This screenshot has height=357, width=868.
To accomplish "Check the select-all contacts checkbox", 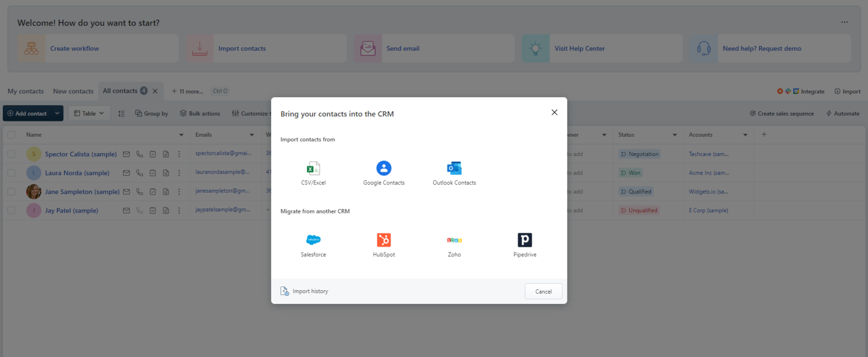I will click(11, 134).
